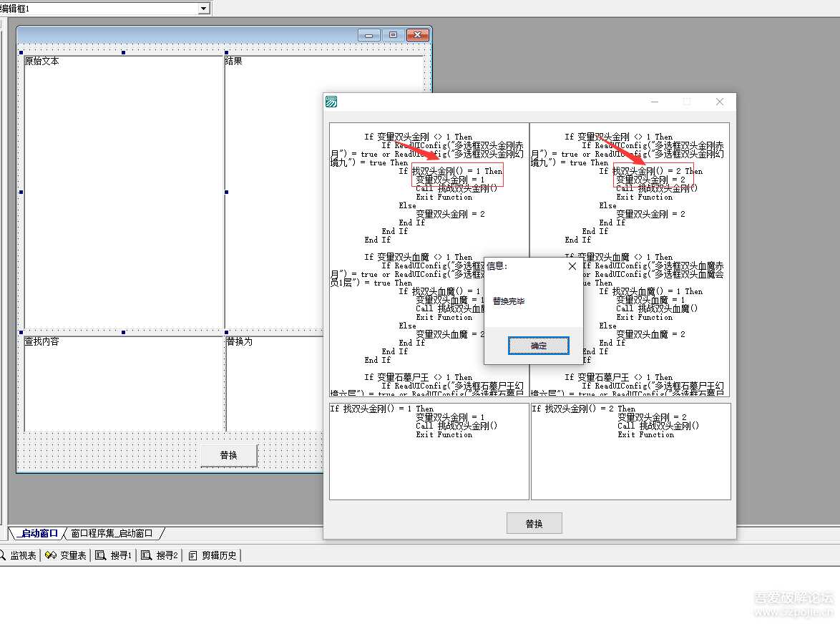Switch to 窗口程序集_启动窗口 tab

(112, 533)
